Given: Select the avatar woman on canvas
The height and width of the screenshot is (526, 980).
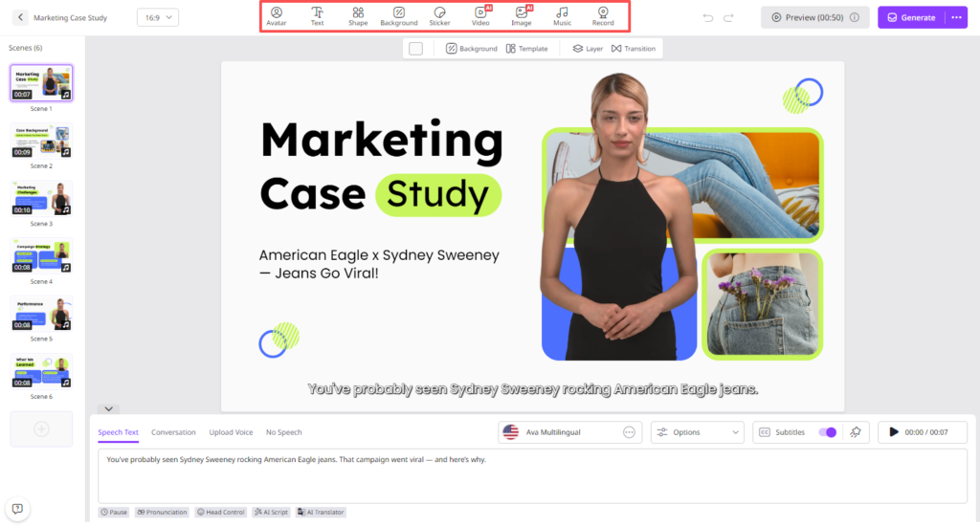Looking at the screenshot, I should point(617,217).
